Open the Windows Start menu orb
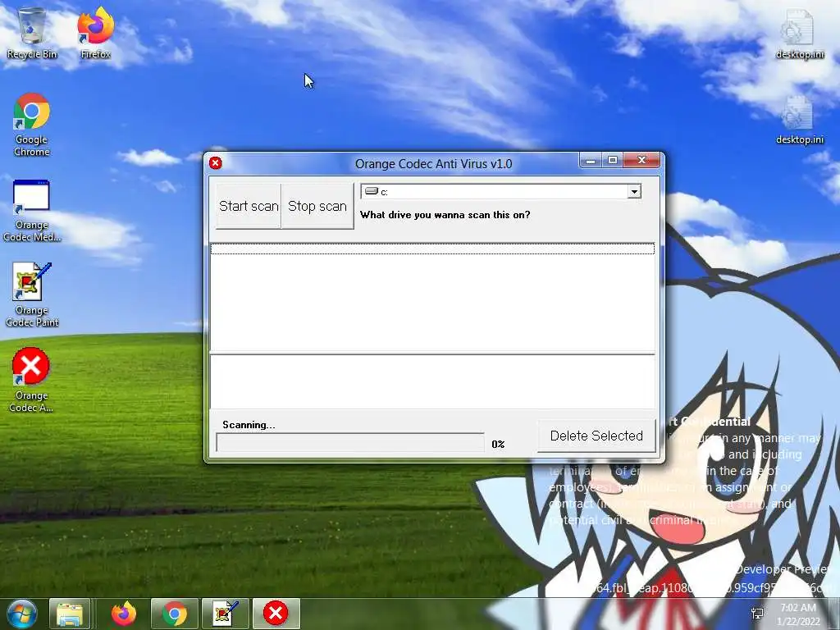This screenshot has height=630, width=840. click(x=21, y=614)
